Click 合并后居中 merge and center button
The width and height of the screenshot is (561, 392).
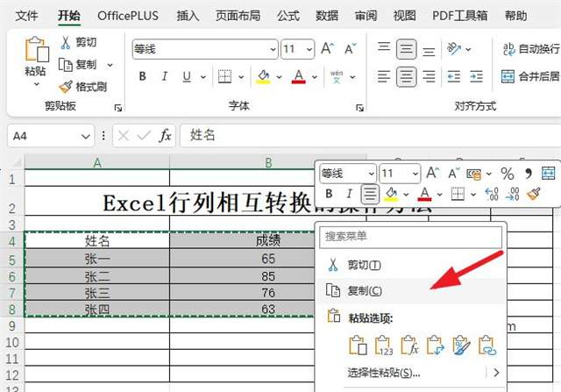click(x=530, y=76)
